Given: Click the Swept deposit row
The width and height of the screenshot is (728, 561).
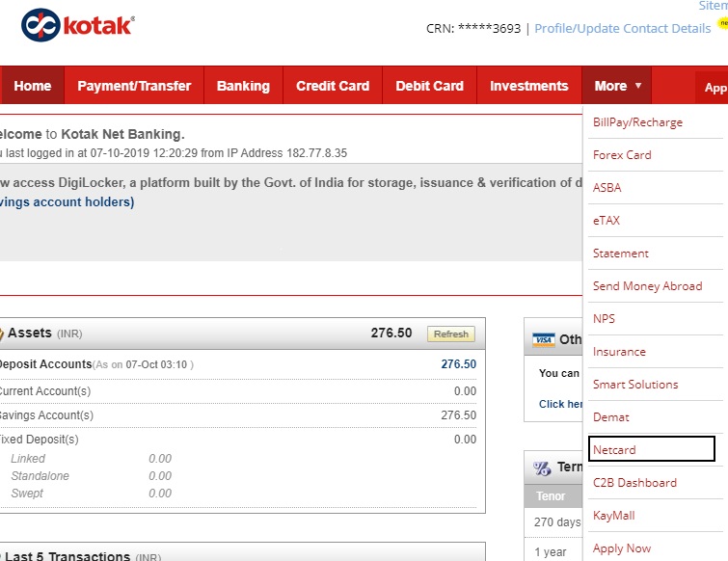Looking at the screenshot, I should pos(92,494).
